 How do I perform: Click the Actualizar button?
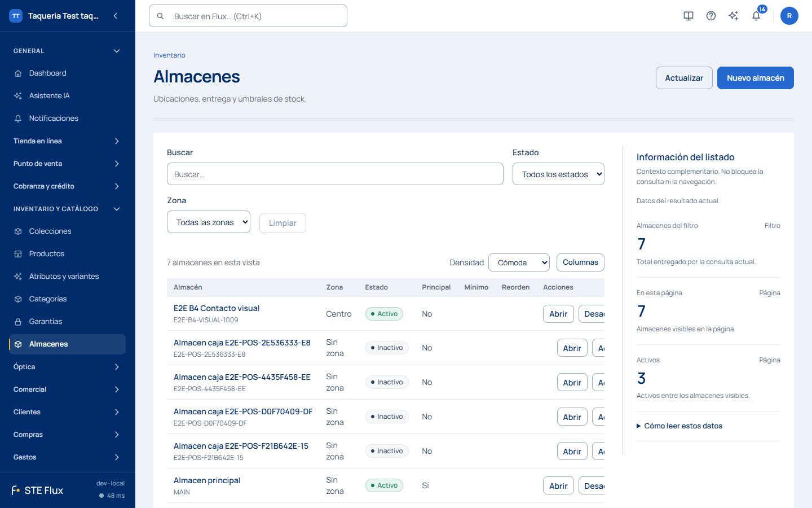(684, 78)
